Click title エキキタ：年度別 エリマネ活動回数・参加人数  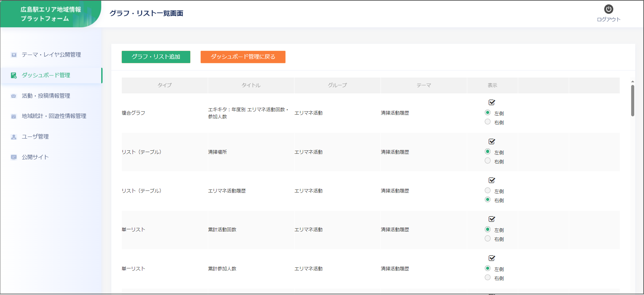click(249, 113)
